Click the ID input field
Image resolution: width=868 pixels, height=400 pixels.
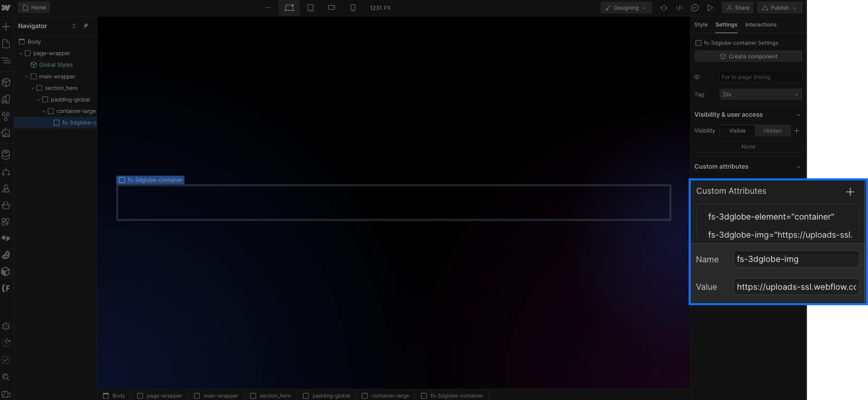[761, 77]
